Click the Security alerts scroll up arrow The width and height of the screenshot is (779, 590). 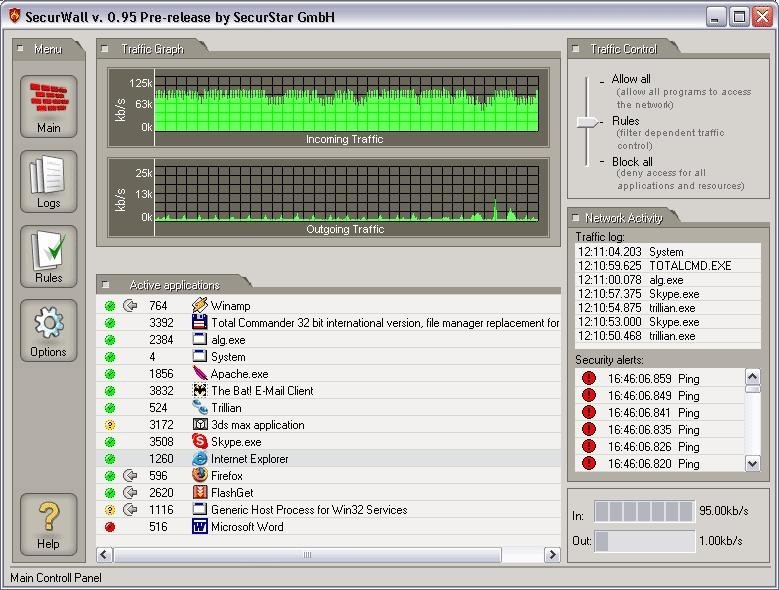click(x=752, y=376)
